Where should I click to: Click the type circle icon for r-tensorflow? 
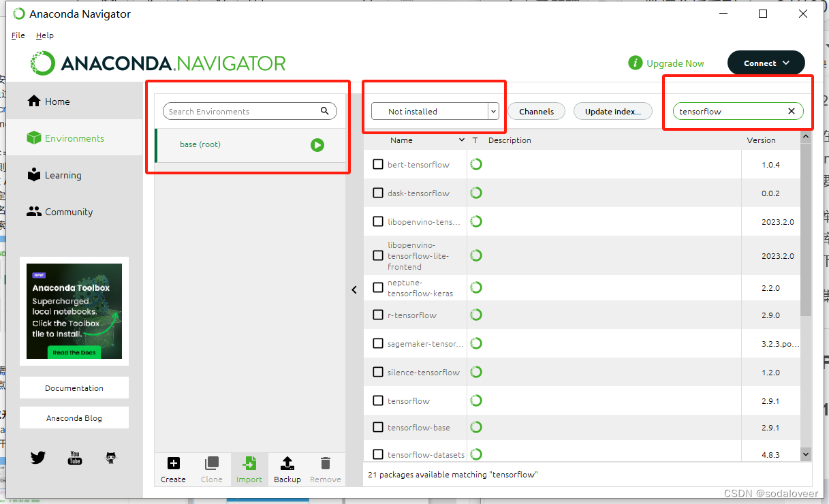pos(476,315)
